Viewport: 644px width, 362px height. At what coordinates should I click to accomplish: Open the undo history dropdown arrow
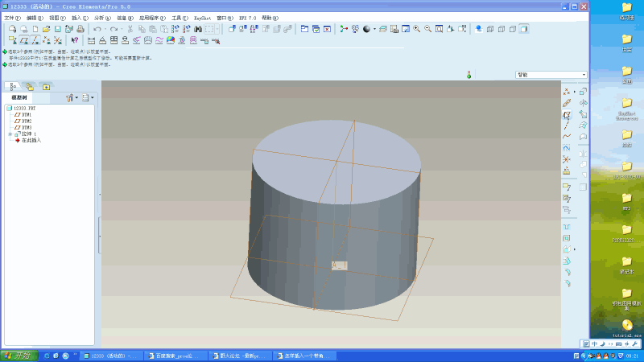tap(105, 29)
